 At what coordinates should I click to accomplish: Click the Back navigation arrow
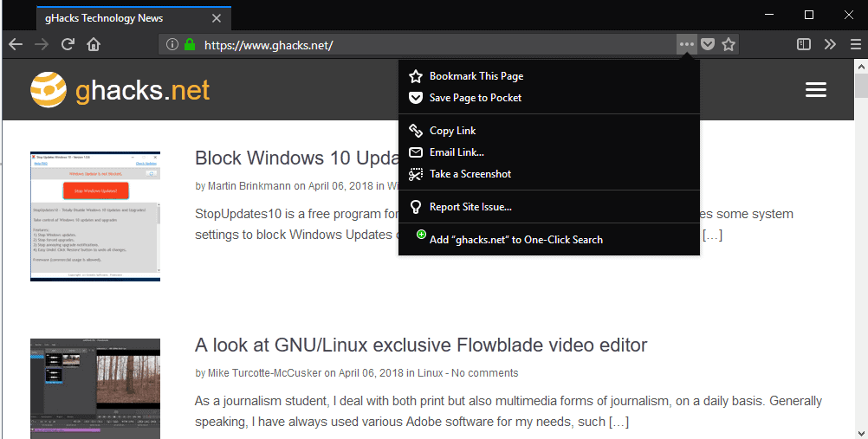pos(16,44)
